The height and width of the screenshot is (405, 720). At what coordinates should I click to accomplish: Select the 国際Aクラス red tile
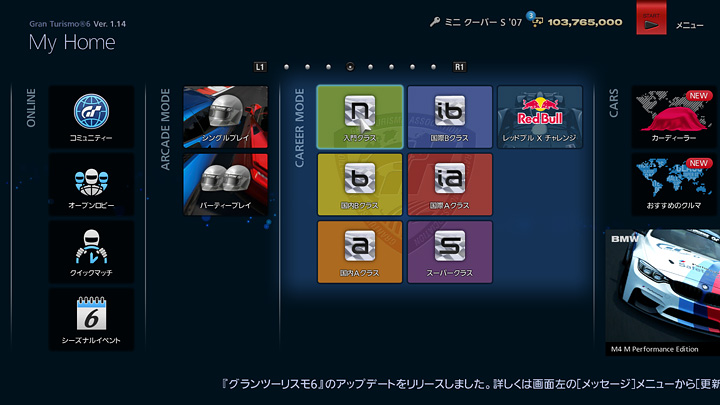click(x=449, y=184)
